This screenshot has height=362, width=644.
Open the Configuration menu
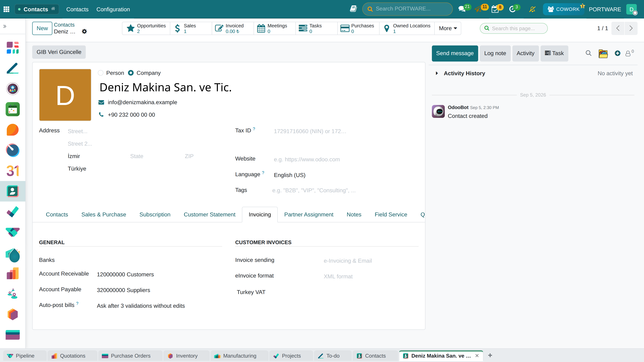point(113,9)
